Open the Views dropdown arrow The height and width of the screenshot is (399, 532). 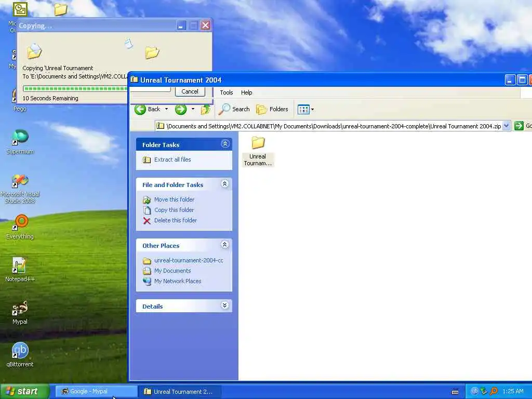(312, 109)
